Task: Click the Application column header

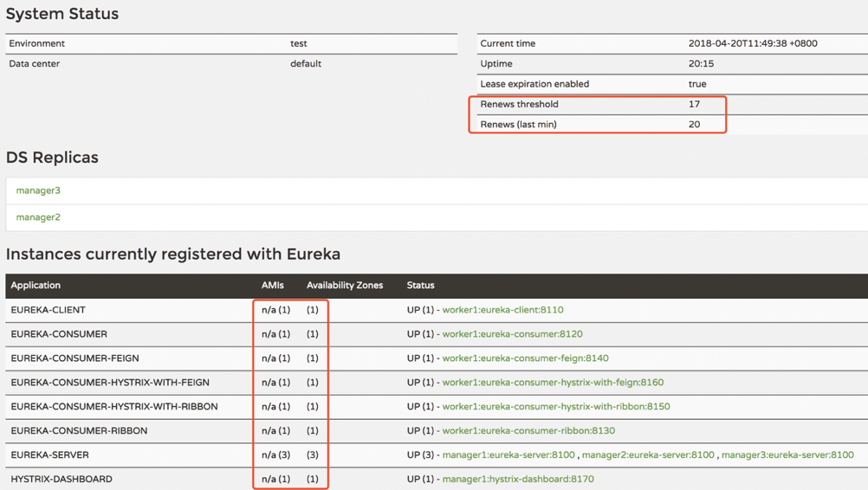Action: tap(36, 286)
